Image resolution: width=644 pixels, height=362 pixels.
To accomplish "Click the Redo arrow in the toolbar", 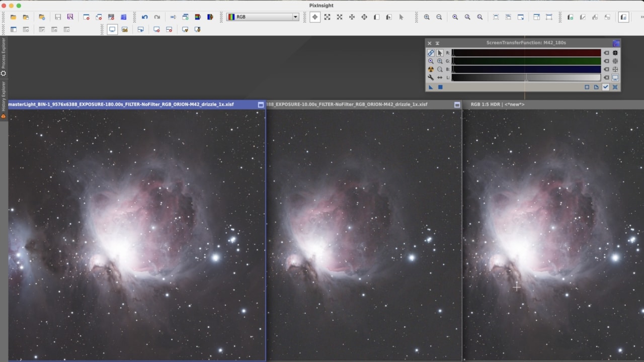I will click(157, 17).
